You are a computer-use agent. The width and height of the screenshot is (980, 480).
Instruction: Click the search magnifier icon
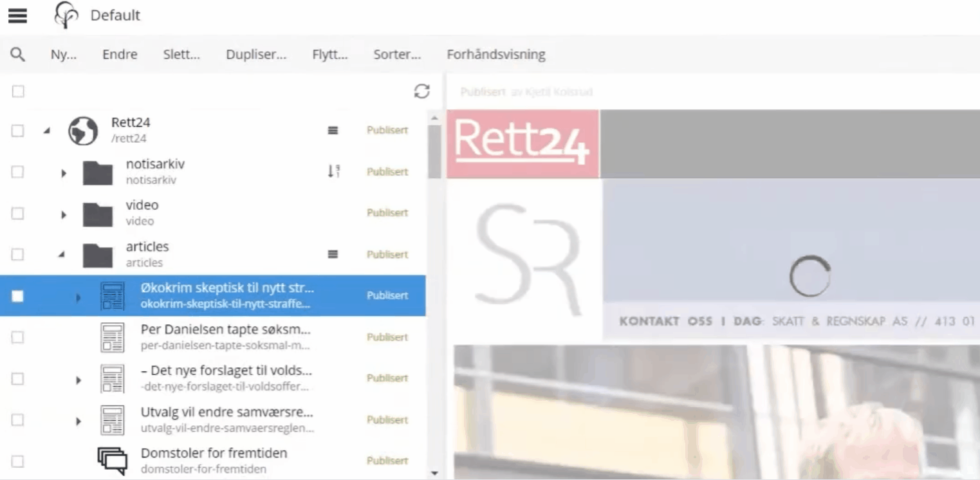[x=17, y=54]
